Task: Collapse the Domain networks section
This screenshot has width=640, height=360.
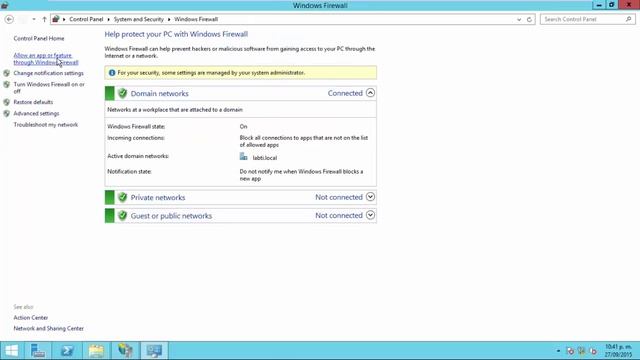Action: pos(370,93)
